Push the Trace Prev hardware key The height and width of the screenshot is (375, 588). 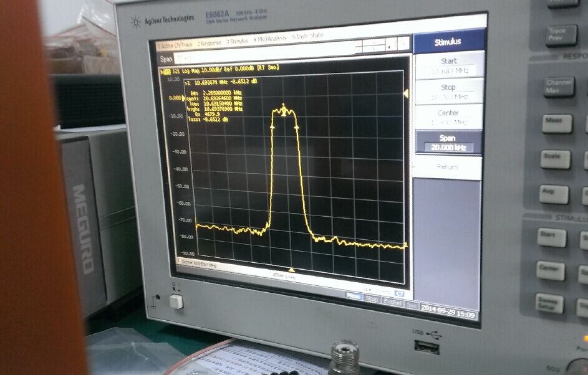tap(561, 35)
